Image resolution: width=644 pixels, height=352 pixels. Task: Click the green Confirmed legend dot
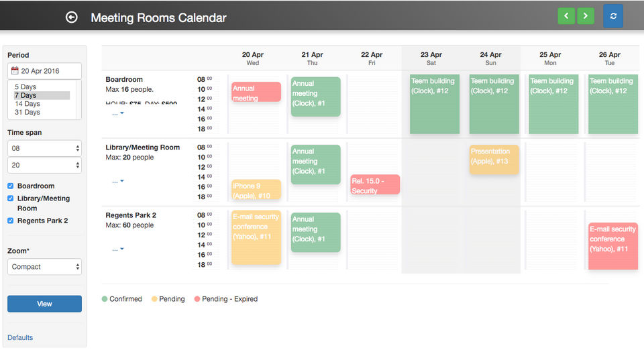click(x=105, y=299)
